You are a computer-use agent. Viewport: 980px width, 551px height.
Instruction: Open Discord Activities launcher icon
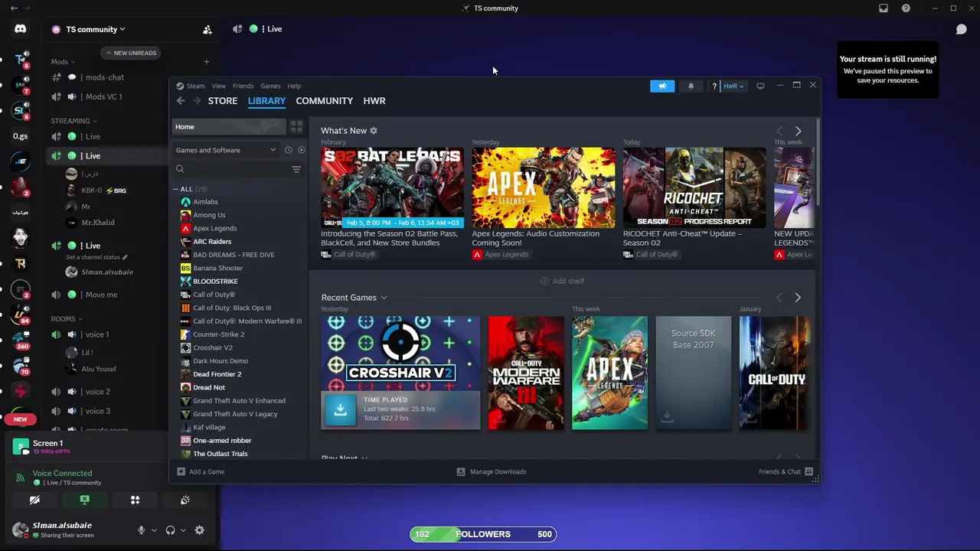pos(135,500)
